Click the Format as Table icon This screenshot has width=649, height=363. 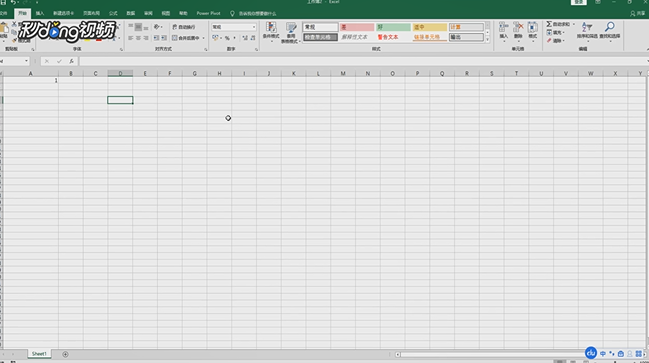291,32
